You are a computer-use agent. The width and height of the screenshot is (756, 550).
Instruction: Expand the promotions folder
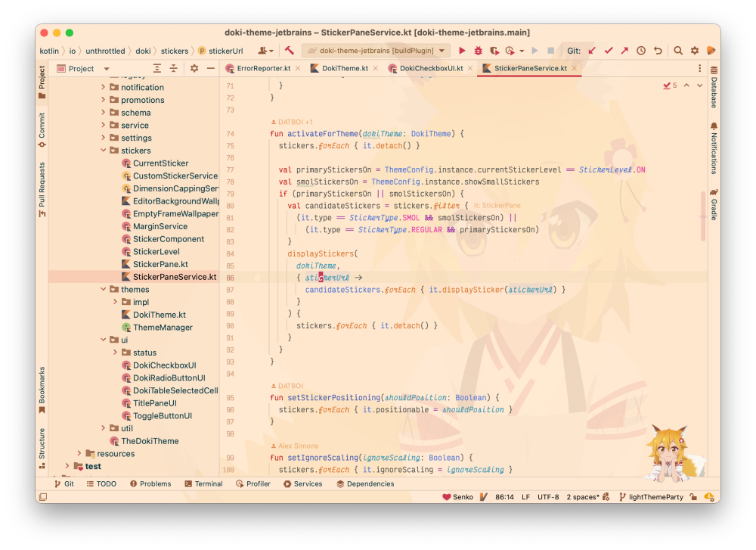[x=103, y=99]
